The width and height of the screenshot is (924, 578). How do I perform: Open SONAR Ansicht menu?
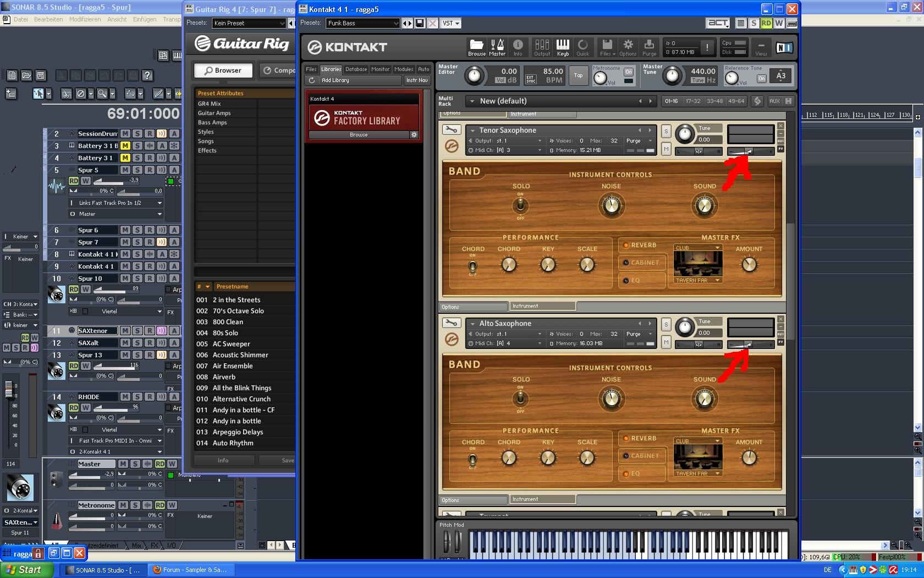tap(117, 19)
